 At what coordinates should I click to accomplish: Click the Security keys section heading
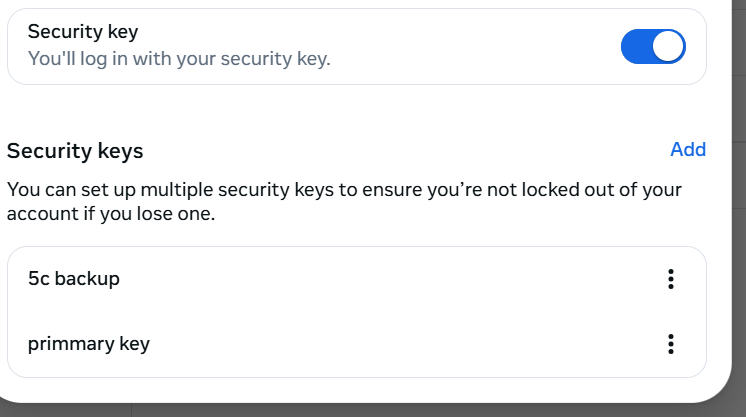pos(75,151)
